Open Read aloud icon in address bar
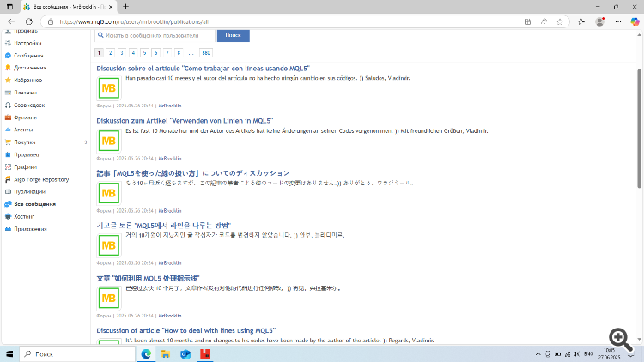Screen dimensions: 644x362 [544, 21]
